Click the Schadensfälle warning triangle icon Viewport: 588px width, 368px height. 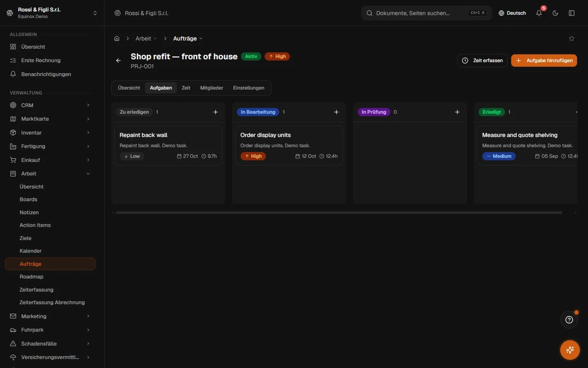[13, 343]
